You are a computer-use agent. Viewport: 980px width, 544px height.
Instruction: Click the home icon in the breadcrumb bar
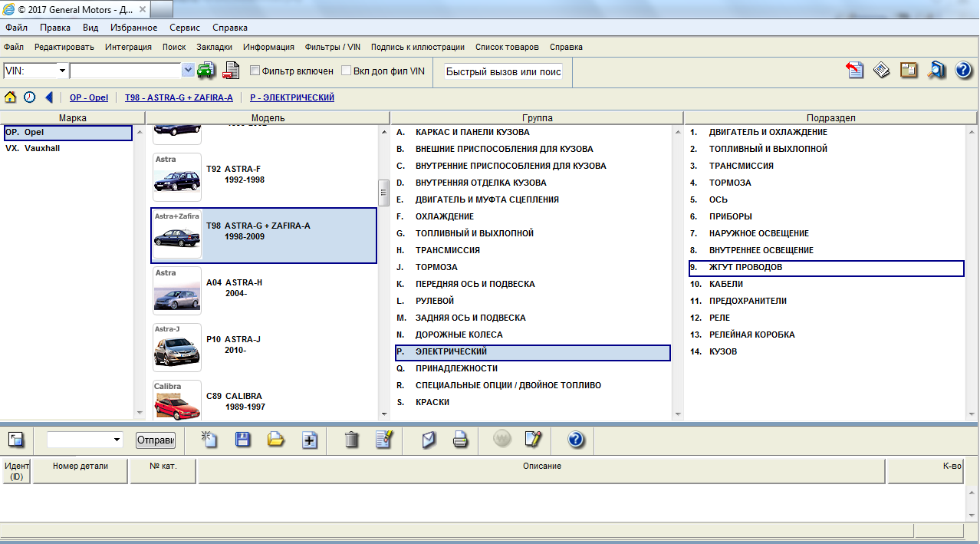[11, 97]
